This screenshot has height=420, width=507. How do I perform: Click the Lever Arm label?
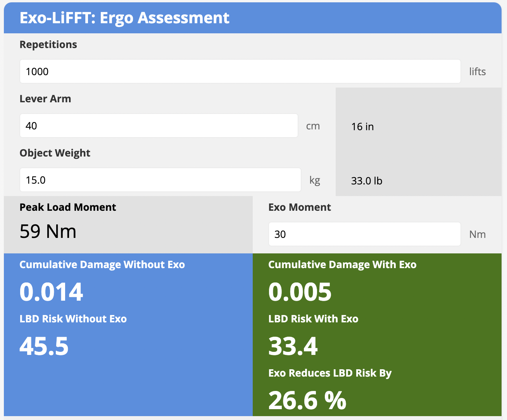[45, 99]
